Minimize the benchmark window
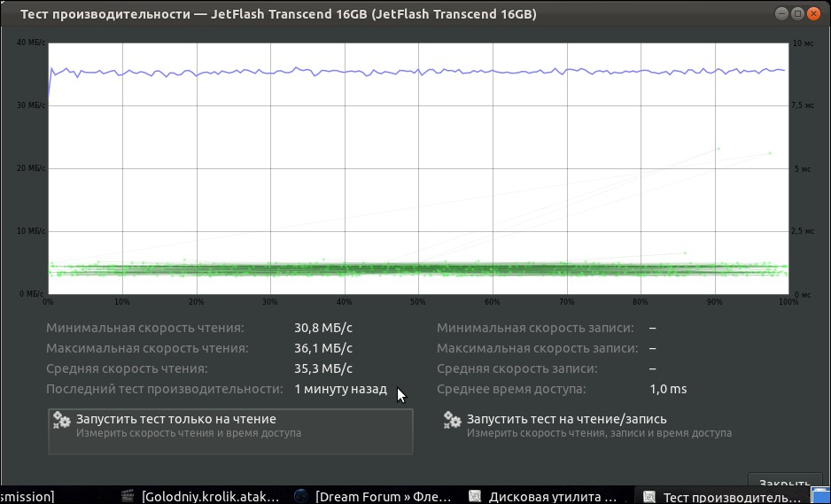Screen dimensions: 831x504 [x=781, y=14]
